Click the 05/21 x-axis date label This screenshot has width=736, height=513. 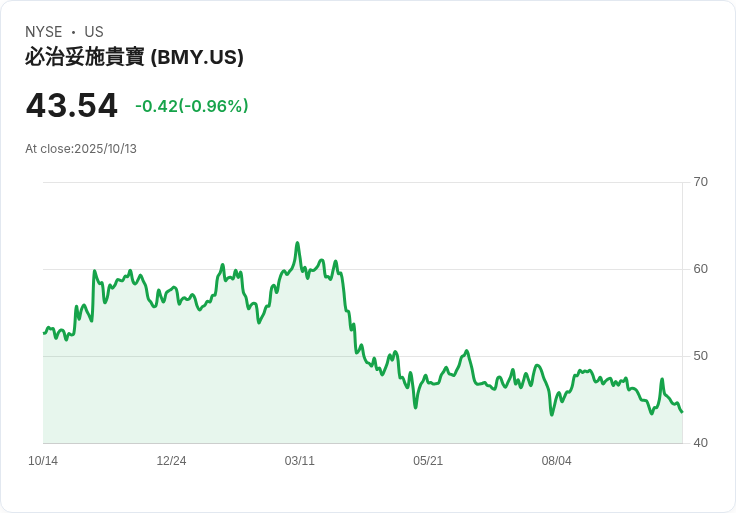point(428,461)
